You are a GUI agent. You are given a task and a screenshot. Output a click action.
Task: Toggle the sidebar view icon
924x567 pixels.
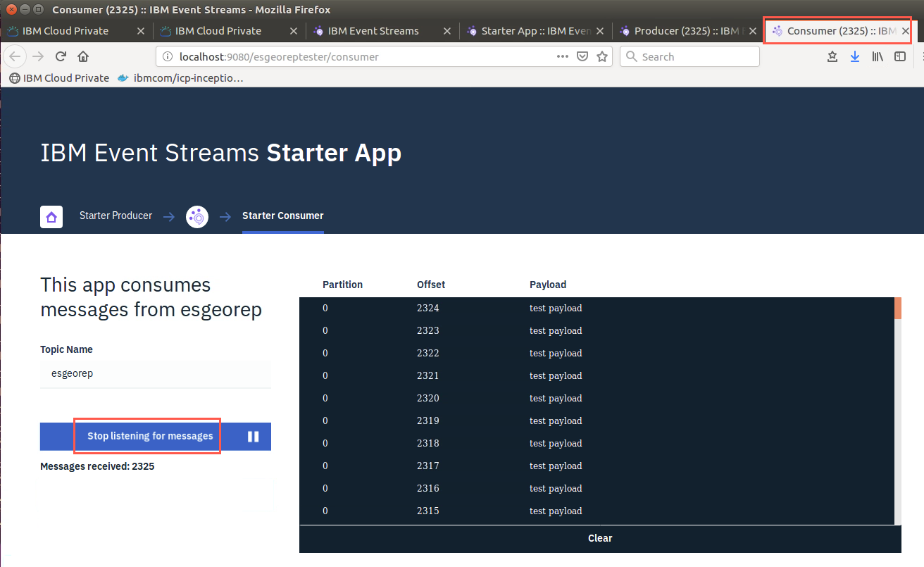point(900,56)
